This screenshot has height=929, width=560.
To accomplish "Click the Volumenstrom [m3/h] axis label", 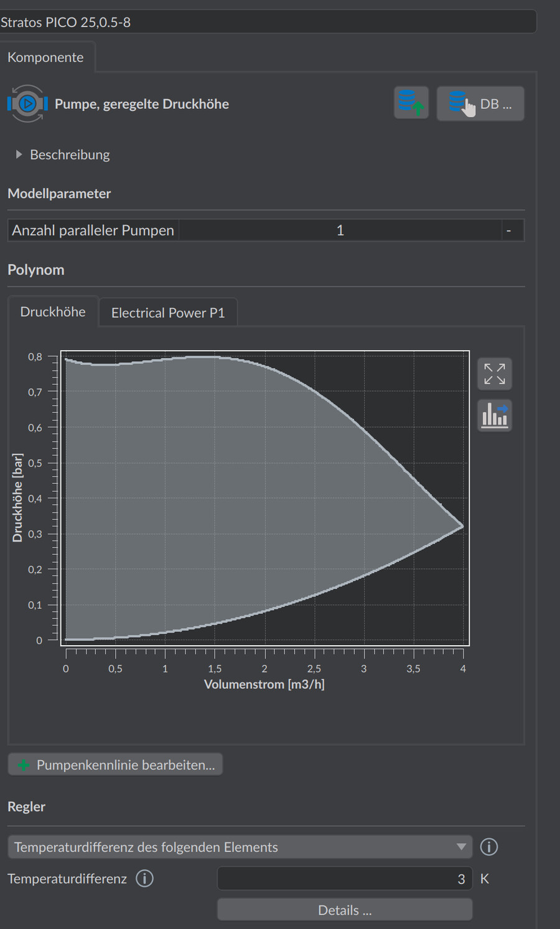I will (x=264, y=684).
